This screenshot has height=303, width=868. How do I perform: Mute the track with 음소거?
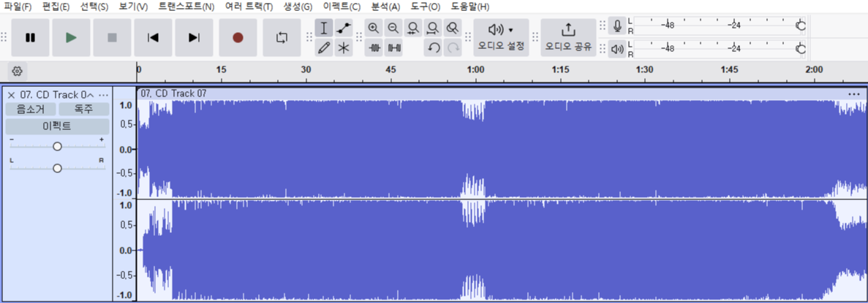click(x=31, y=109)
